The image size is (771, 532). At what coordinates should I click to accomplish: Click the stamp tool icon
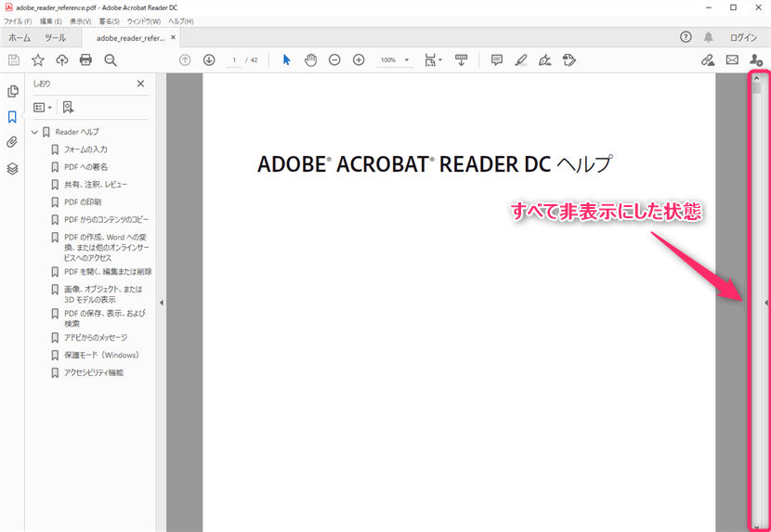568,60
